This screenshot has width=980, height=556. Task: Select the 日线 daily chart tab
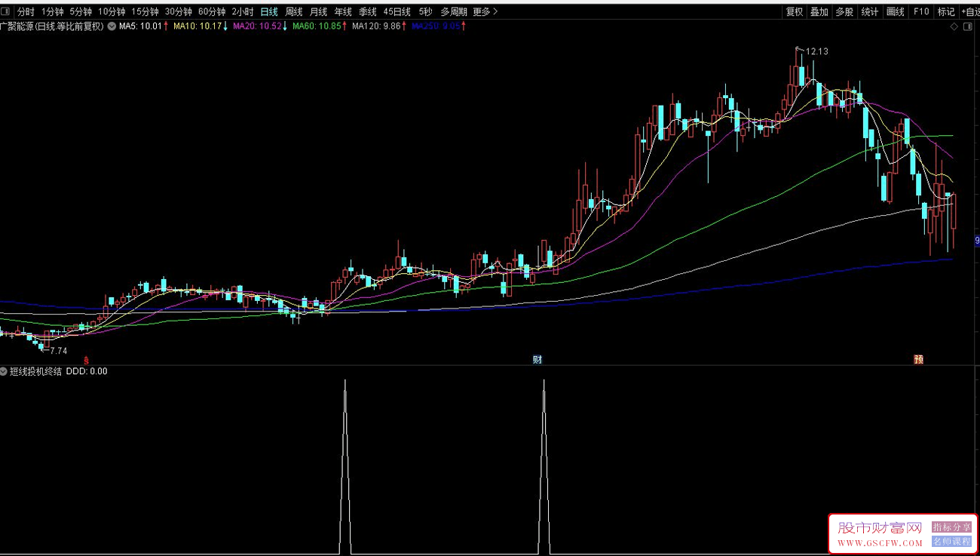coord(269,12)
